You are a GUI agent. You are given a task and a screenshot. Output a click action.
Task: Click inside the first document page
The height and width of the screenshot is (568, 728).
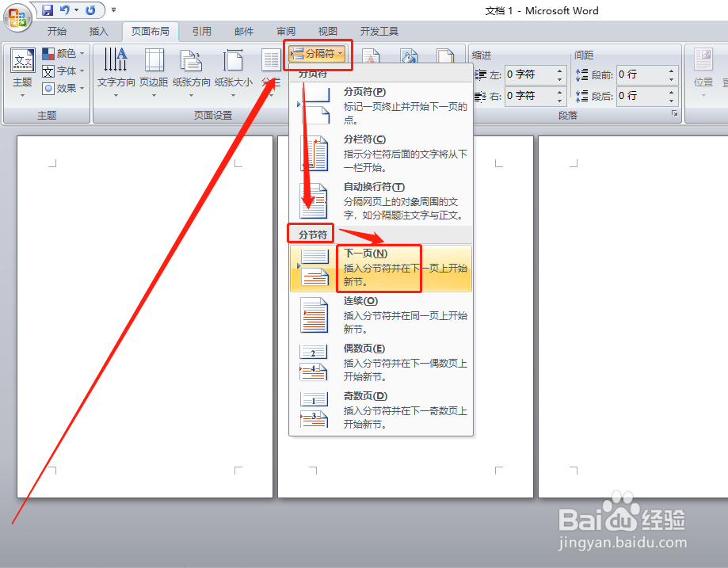(x=145, y=317)
